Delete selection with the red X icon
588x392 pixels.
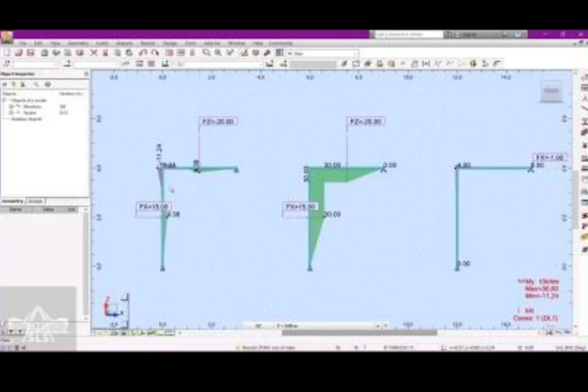[x=94, y=53]
